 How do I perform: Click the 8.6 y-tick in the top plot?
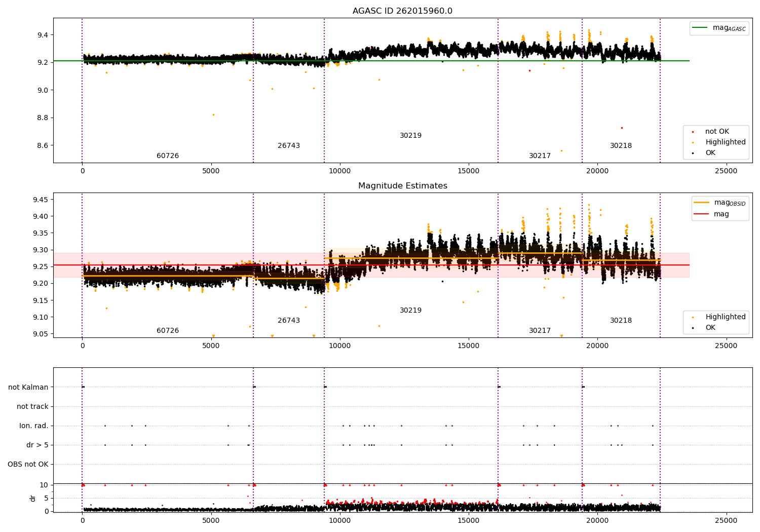(x=43, y=146)
